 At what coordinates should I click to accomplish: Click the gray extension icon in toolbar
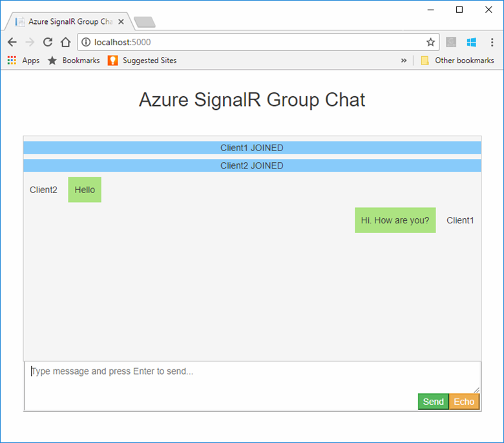point(451,42)
